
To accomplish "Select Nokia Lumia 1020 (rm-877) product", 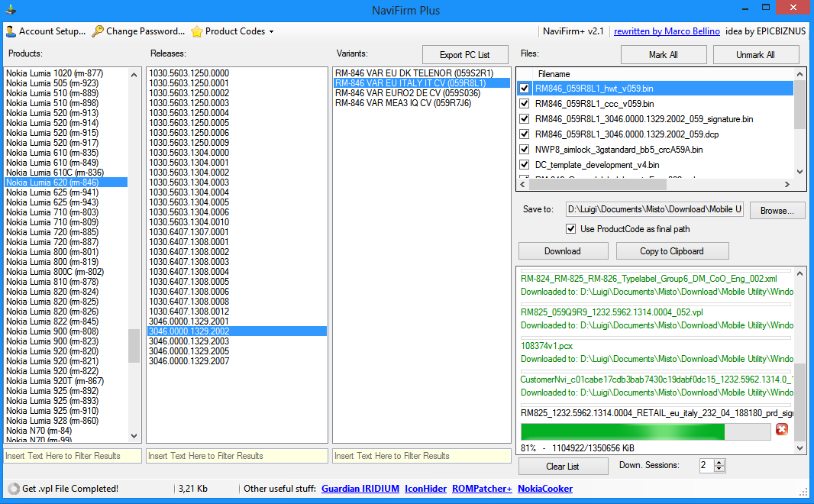I will pyautogui.click(x=66, y=73).
